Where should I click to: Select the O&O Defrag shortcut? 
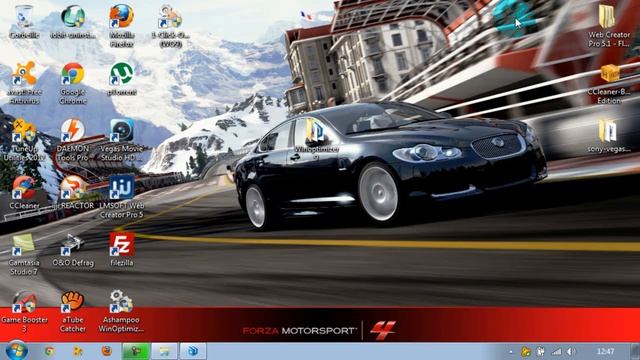point(73,250)
